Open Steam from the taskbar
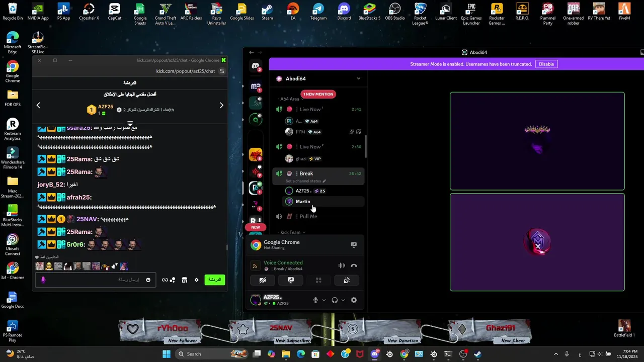The image size is (644, 362). [477, 354]
